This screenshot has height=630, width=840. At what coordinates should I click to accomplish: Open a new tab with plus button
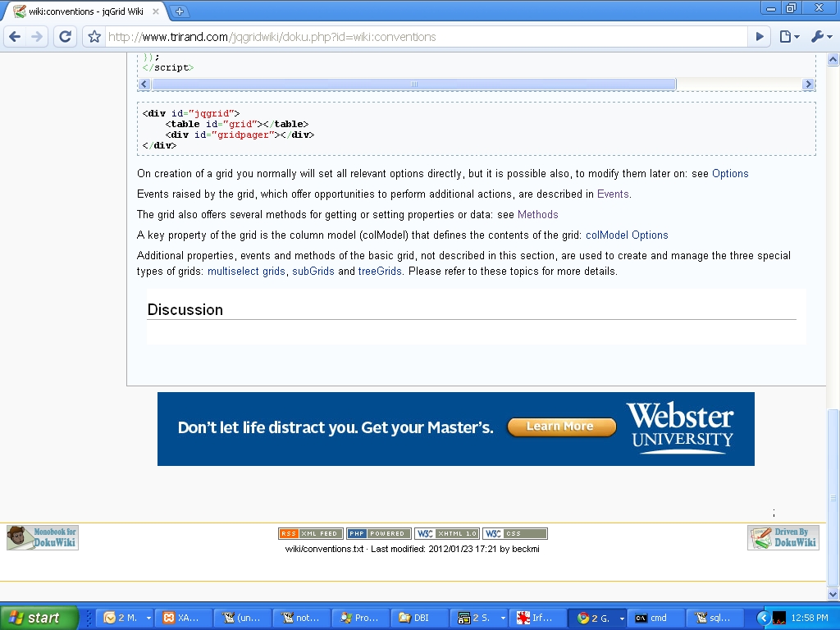(x=179, y=11)
